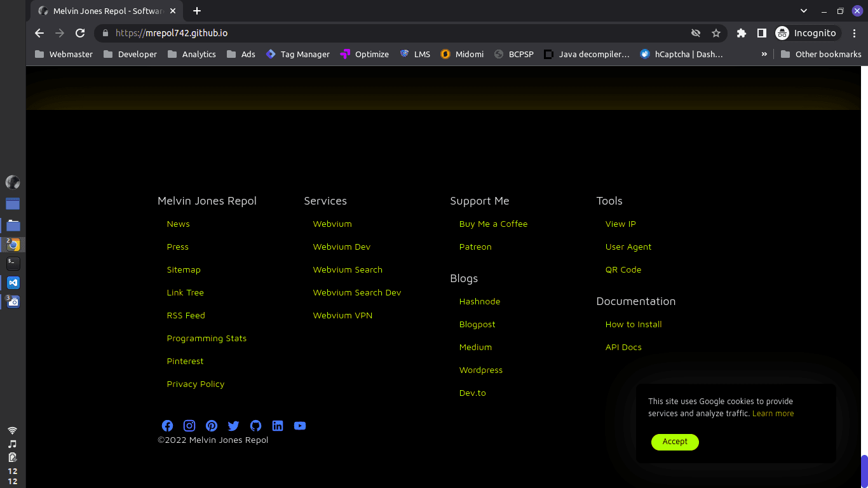
Task: Visit the GitHub icon link
Action: 255,426
